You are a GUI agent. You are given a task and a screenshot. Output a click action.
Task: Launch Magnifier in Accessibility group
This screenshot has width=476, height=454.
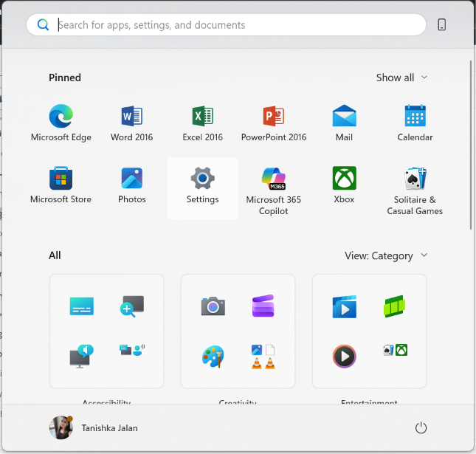coord(132,306)
